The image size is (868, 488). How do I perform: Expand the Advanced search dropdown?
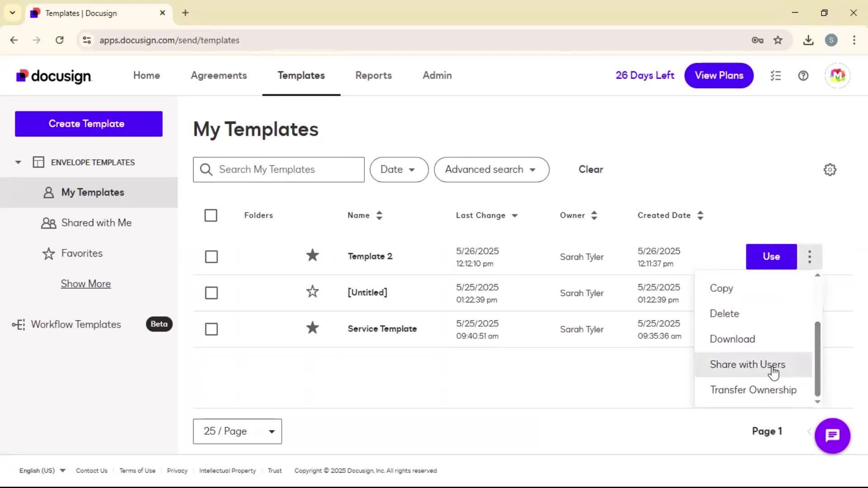pyautogui.click(x=491, y=169)
